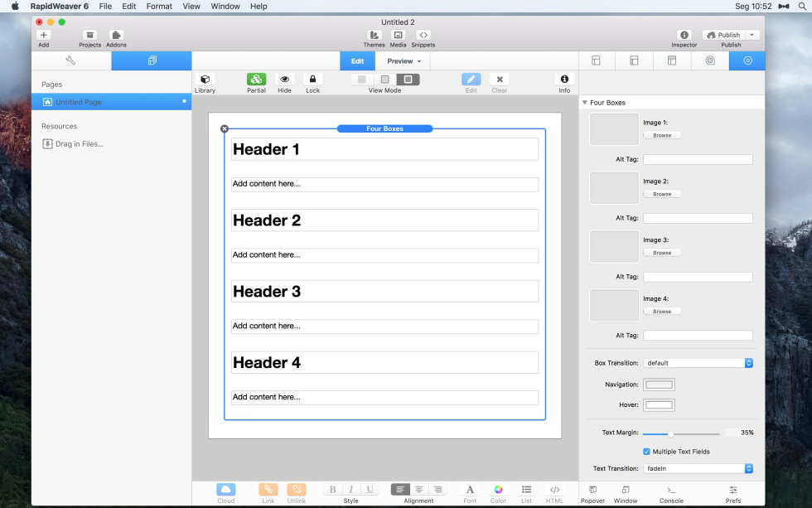Toggle Hide on the selected stack
The image size is (812, 508).
pos(284,80)
